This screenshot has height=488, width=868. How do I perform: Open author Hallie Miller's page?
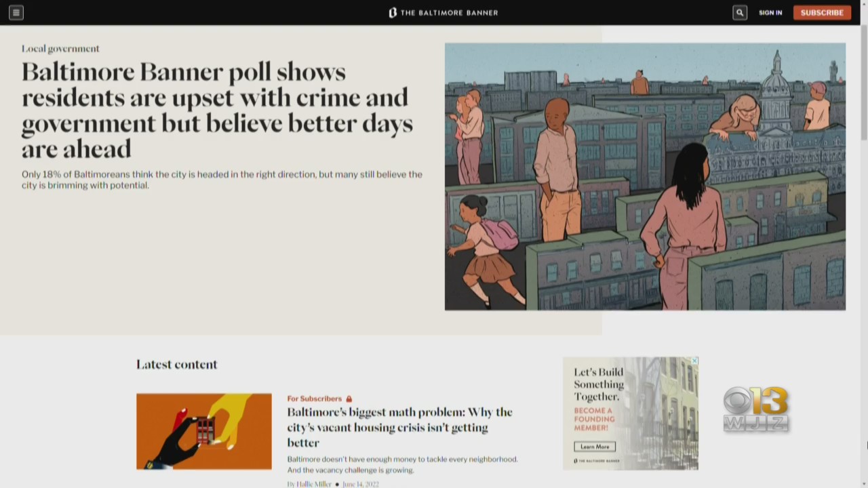314,484
